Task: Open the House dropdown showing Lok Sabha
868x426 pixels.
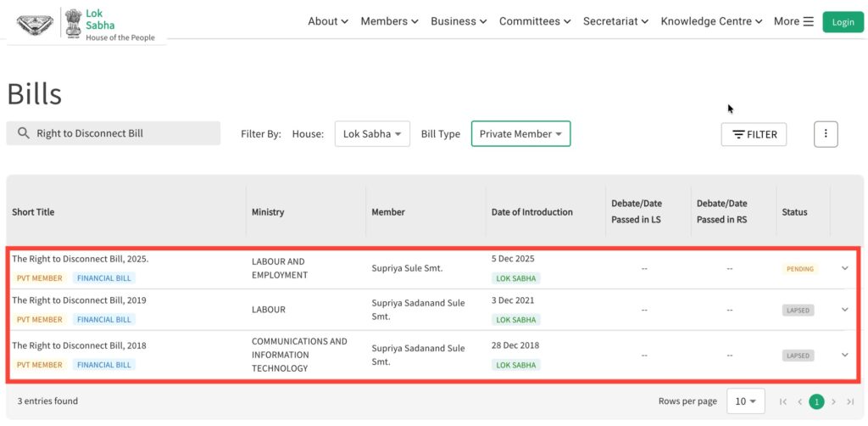Action: [x=372, y=134]
